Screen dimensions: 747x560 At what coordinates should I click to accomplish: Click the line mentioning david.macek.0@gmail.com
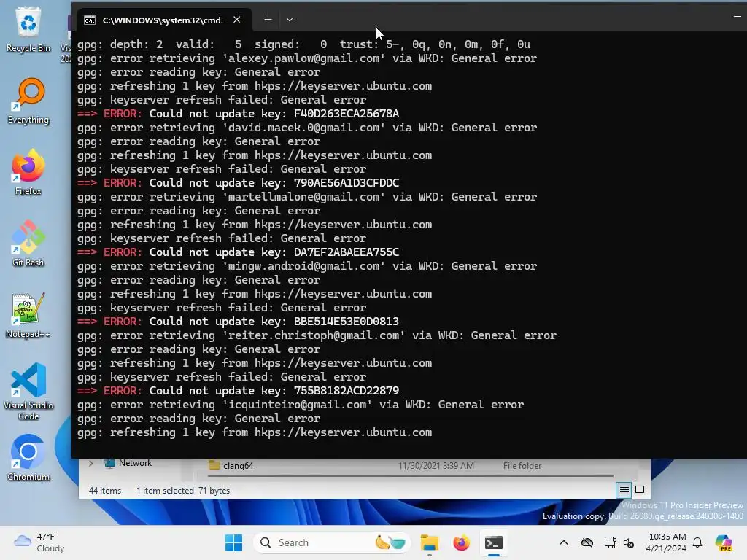point(307,128)
